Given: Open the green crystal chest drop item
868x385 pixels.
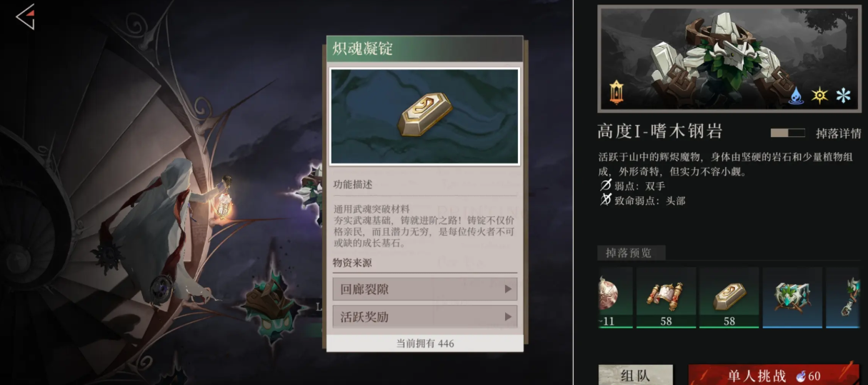Looking at the screenshot, I should pyautogui.click(x=792, y=298).
